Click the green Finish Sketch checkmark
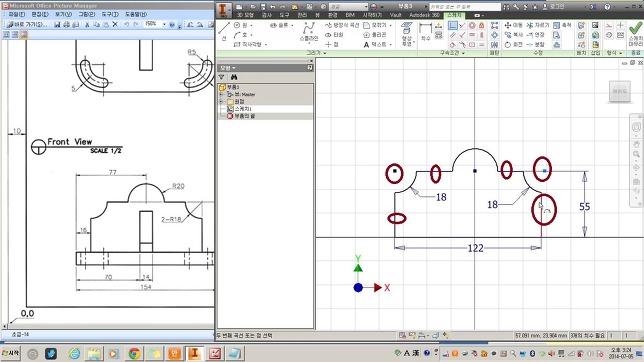 click(x=635, y=33)
